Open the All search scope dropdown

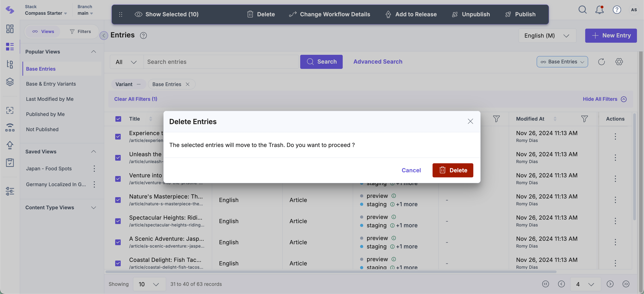pyautogui.click(x=126, y=62)
